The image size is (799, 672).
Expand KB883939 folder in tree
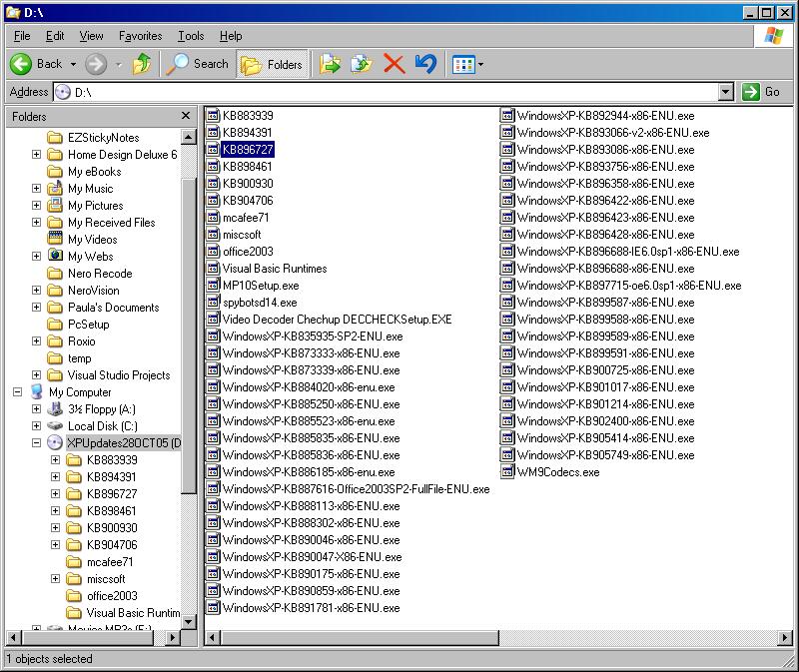coord(56,460)
